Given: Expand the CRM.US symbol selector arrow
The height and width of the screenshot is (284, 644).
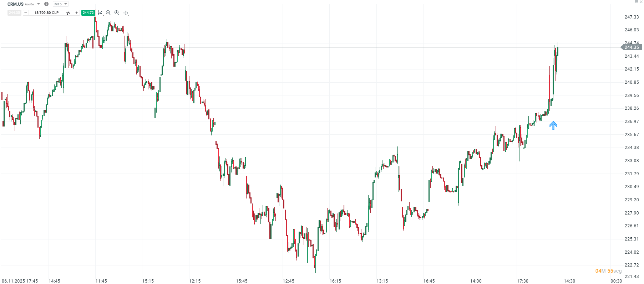Looking at the screenshot, I should pos(39,4).
